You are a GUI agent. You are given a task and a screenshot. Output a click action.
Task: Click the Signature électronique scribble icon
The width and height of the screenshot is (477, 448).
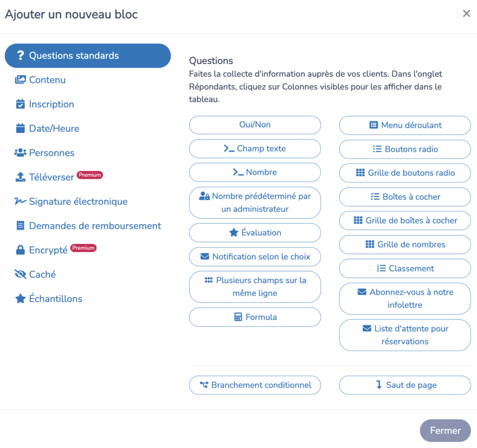pyautogui.click(x=20, y=202)
